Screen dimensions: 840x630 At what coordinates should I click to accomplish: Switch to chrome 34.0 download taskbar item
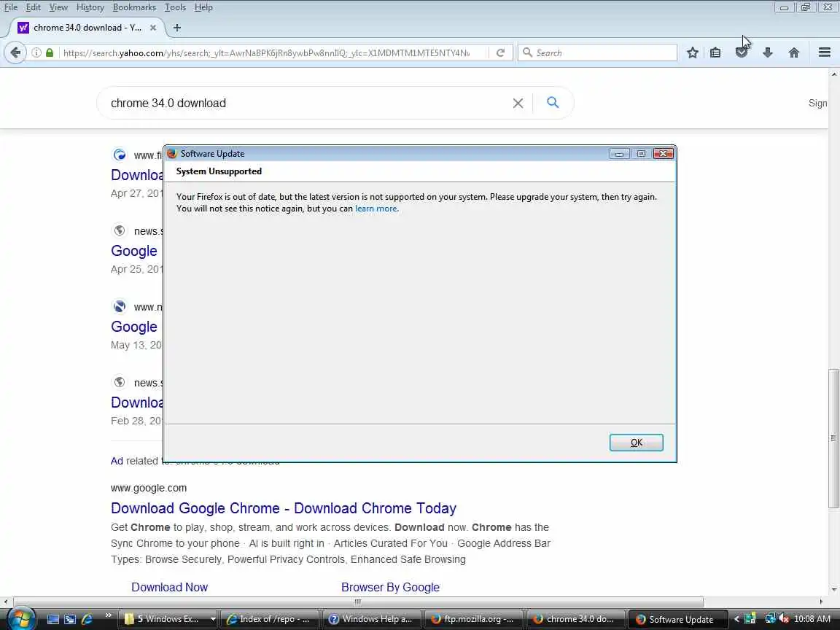(576, 619)
